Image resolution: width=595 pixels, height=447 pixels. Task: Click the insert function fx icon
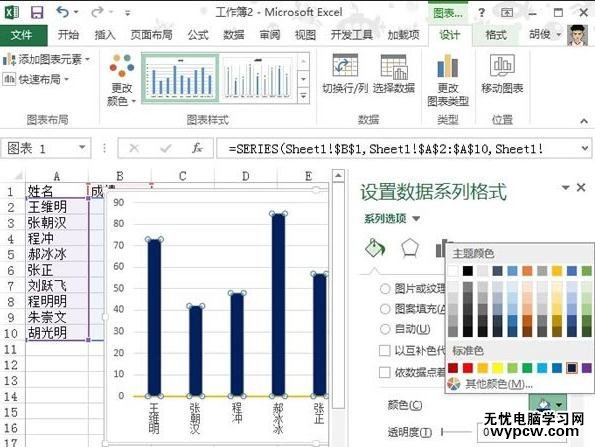click(197, 148)
